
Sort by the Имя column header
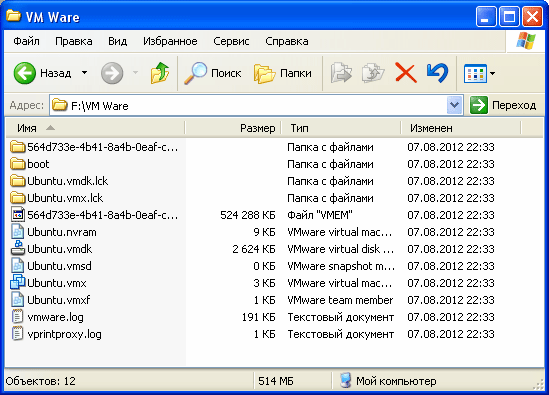[x=95, y=128]
